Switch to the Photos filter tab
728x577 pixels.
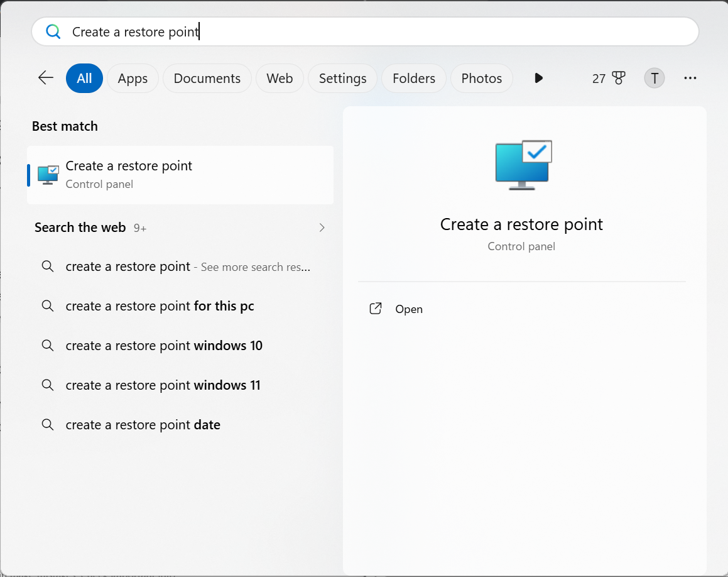pyautogui.click(x=482, y=78)
